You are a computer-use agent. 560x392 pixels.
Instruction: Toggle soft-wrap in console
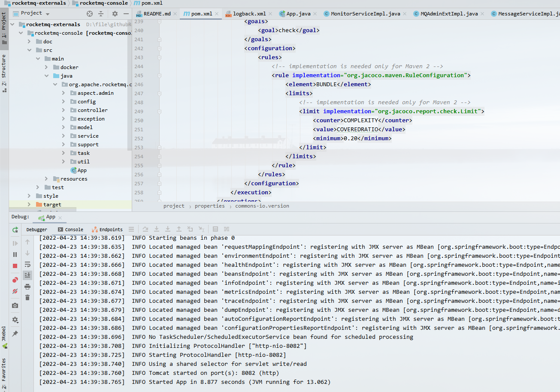point(27,264)
